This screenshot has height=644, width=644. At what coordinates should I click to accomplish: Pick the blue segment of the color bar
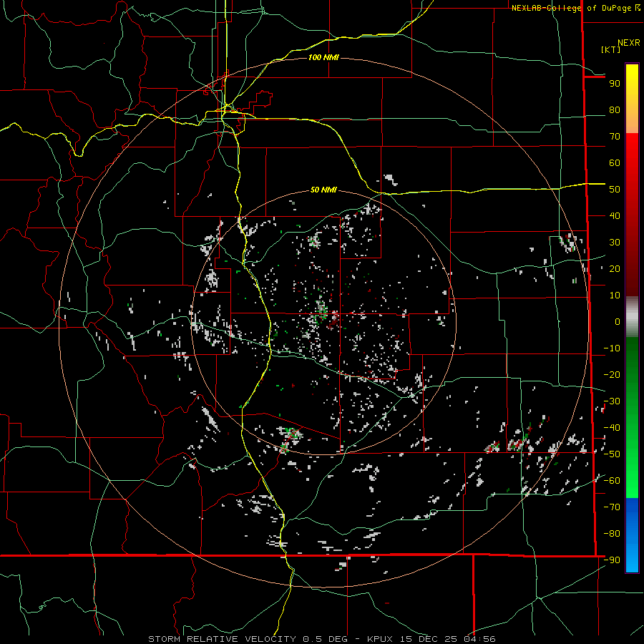(x=632, y=535)
